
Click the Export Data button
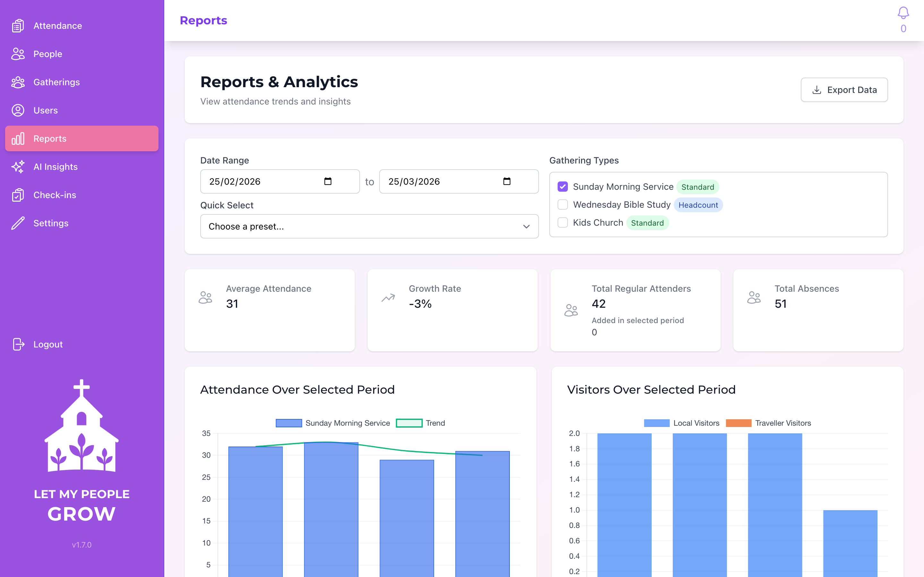coord(844,90)
